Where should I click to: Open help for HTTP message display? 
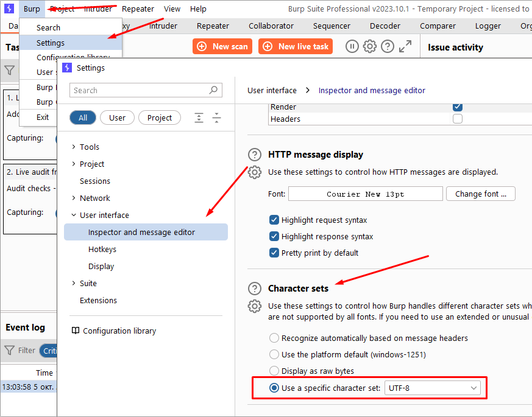tap(254, 155)
